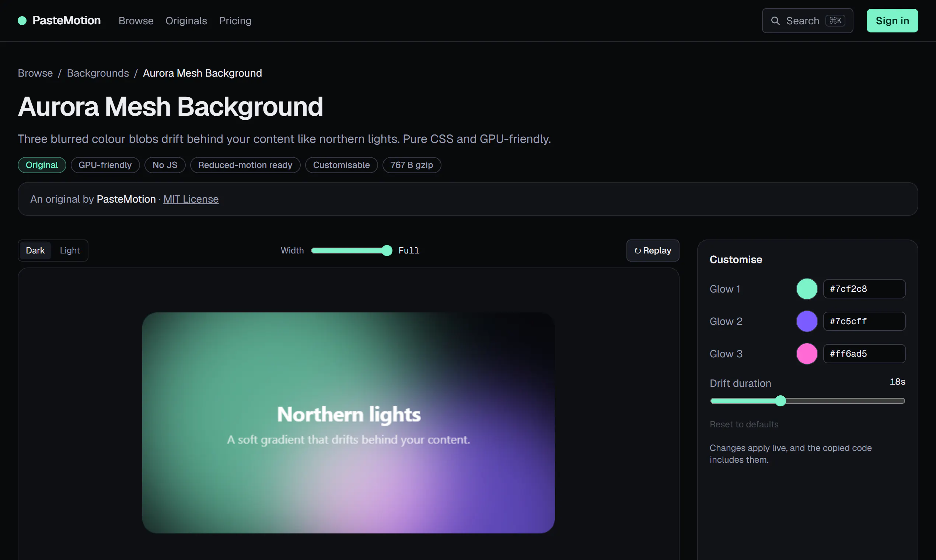The image size is (936, 560).
Task: Click the No JS tag
Action: [165, 165]
